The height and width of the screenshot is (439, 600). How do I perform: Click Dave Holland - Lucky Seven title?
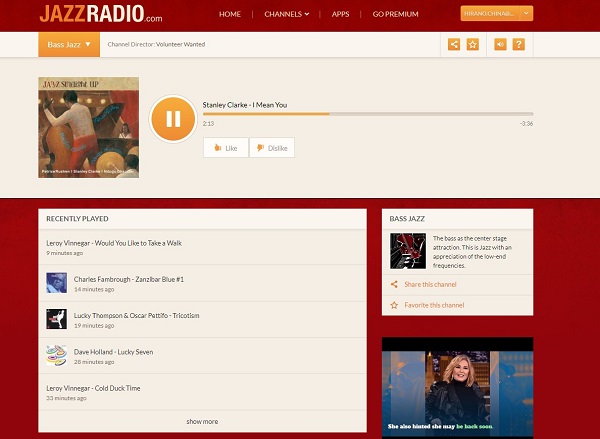113,352
